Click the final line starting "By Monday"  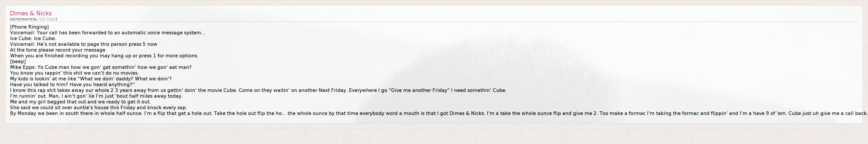[x=438, y=113]
